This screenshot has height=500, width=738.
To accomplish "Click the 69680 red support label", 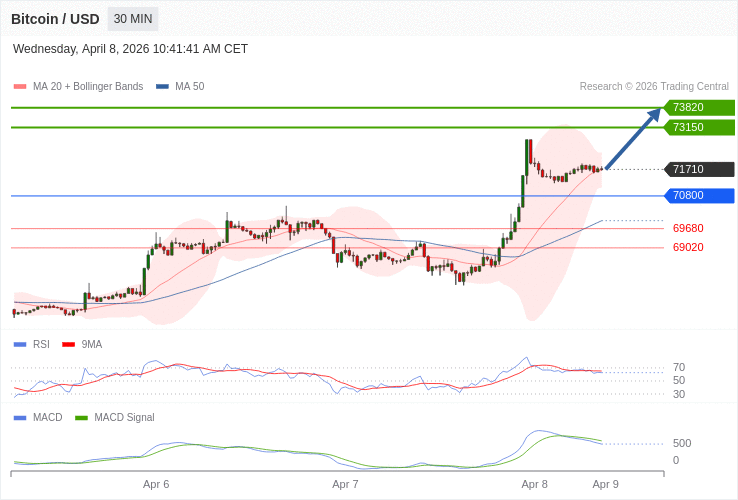I will pyautogui.click(x=688, y=228).
